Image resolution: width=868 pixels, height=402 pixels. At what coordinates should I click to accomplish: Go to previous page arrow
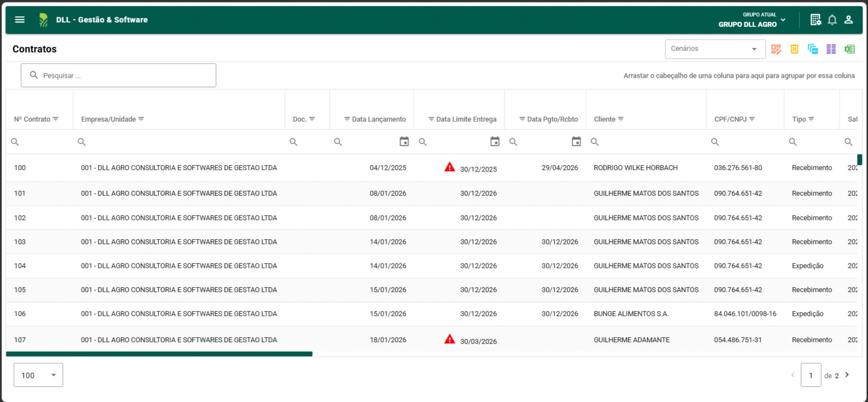pyautogui.click(x=793, y=375)
